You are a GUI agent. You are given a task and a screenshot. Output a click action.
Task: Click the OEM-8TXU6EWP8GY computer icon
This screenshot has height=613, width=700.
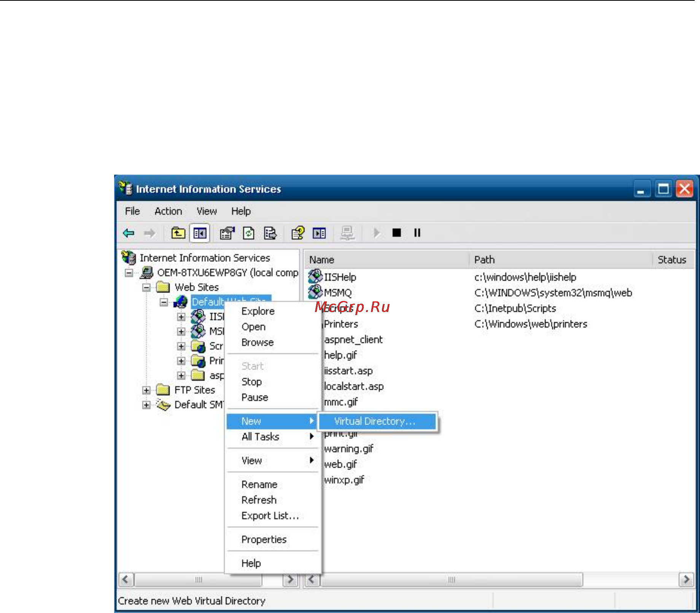146,272
